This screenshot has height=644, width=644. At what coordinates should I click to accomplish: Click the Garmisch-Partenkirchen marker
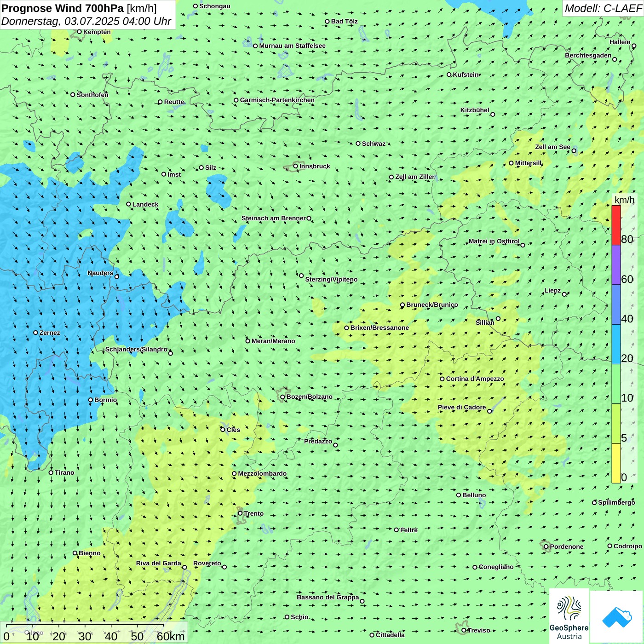236,100
